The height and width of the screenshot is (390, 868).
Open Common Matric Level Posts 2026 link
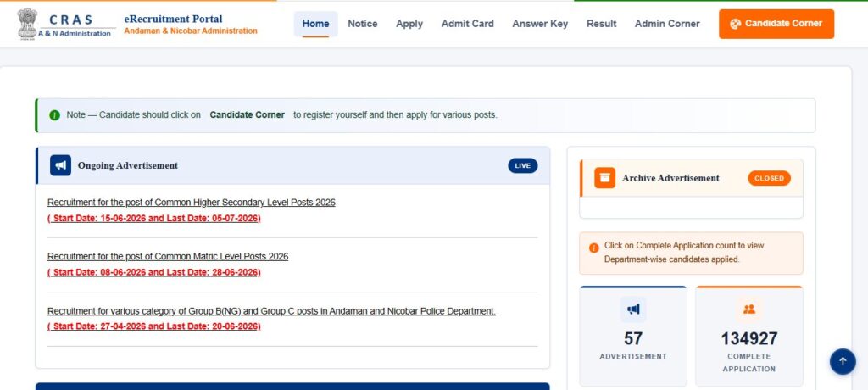coord(168,257)
